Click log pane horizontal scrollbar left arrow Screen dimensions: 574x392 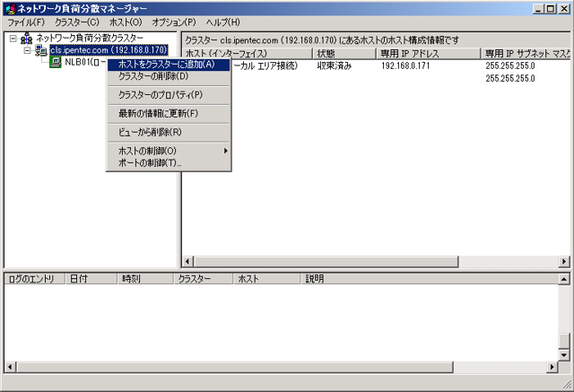(x=10, y=367)
